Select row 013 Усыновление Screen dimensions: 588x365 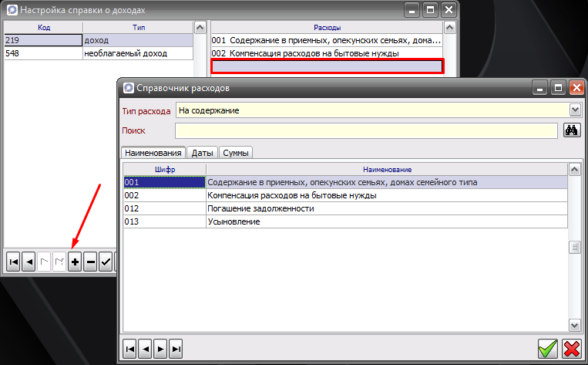345,221
